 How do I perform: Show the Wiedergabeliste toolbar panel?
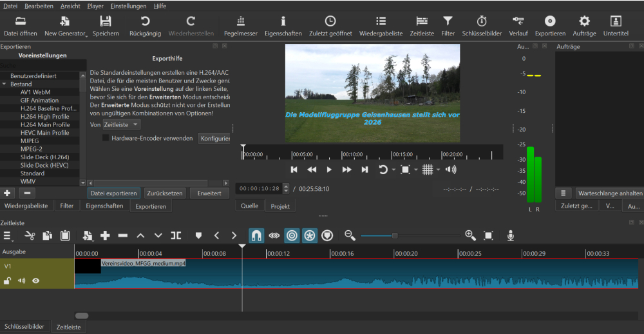click(x=381, y=26)
